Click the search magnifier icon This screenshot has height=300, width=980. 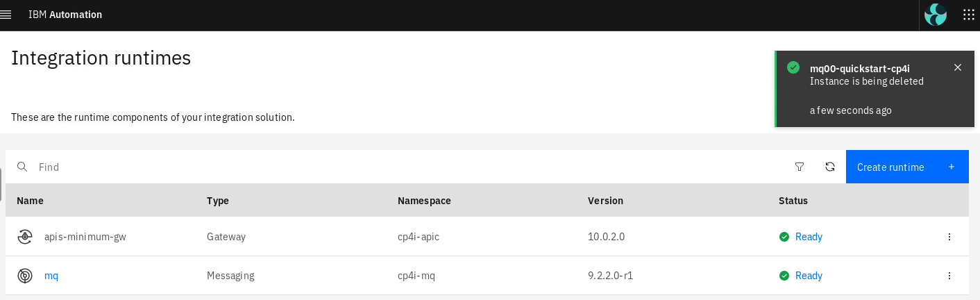(22, 167)
